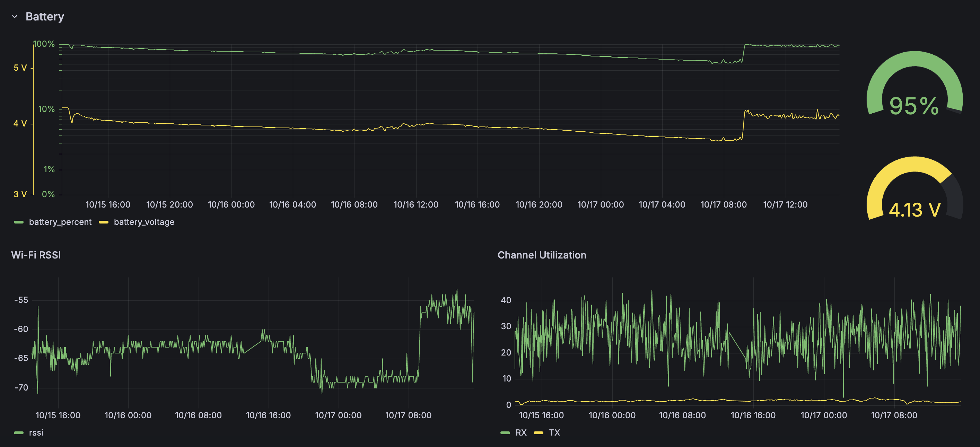Screen dimensions: 980x447
Task: Toggle RX series in Channel Utilization legend
Action: click(521, 432)
